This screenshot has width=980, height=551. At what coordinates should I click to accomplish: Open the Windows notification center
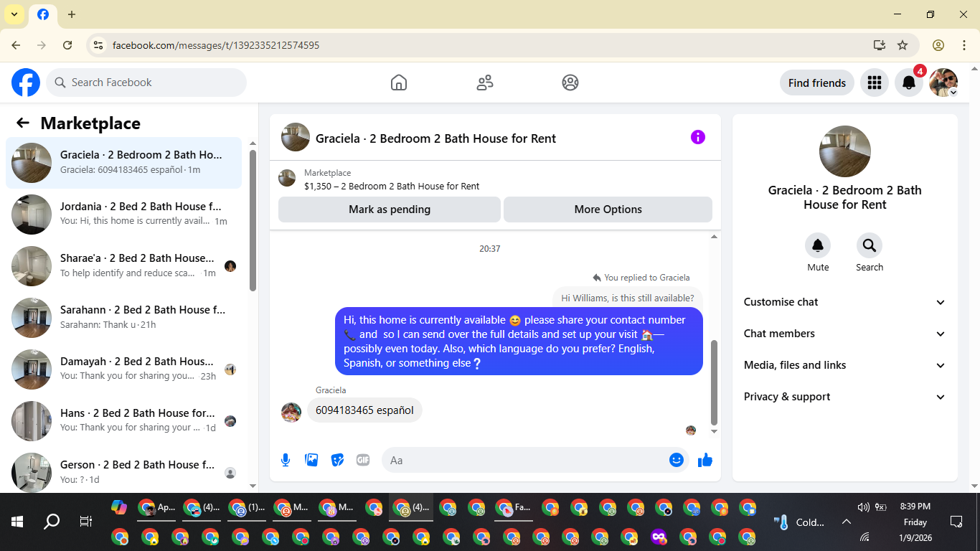[x=956, y=522]
